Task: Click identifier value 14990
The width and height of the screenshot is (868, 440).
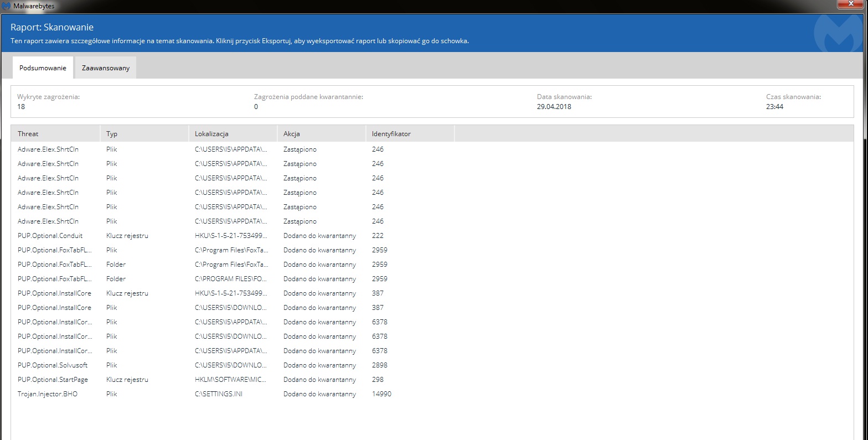Action: (381, 394)
